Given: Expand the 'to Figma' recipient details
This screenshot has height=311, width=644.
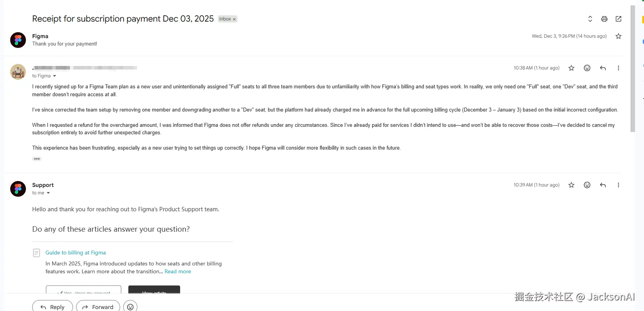Looking at the screenshot, I should 55,76.
